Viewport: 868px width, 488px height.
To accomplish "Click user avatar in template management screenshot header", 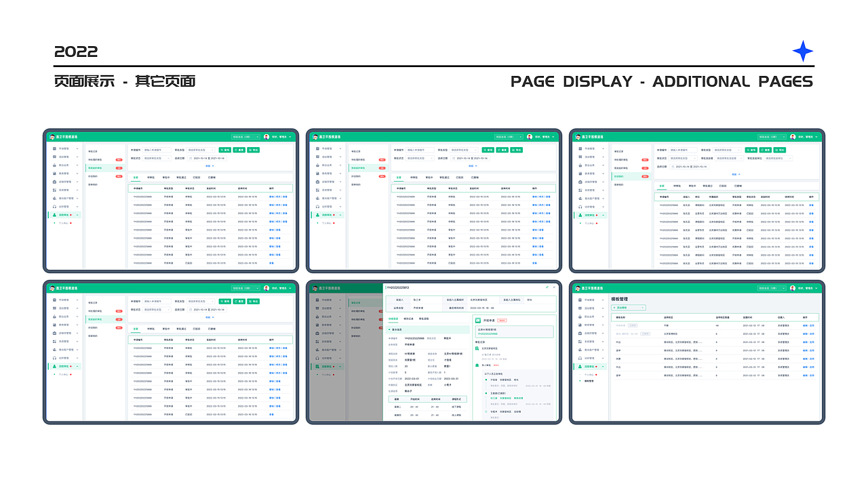I will [793, 288].
